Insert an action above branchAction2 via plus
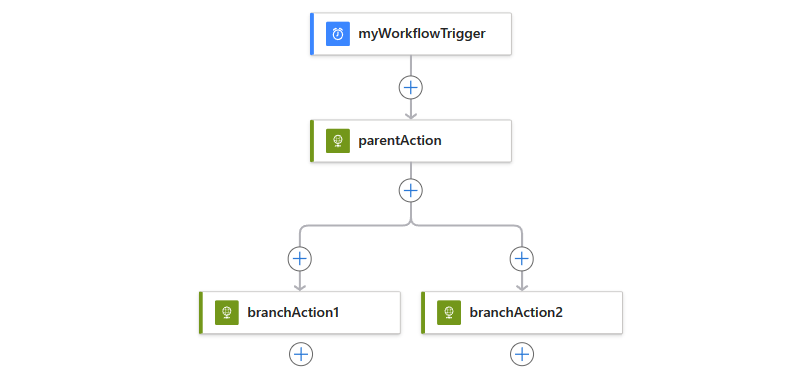Image resolution: width=800 pixels, height=380 pixels. coord(521,259)
